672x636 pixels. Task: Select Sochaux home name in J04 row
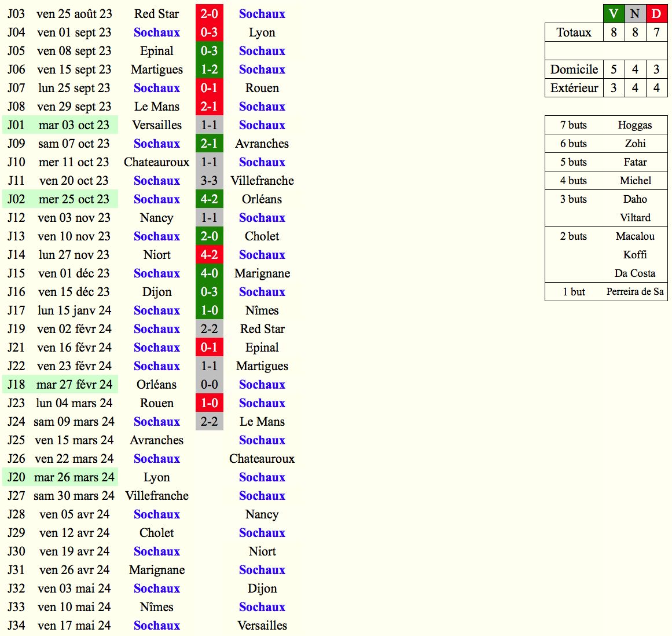157,32
